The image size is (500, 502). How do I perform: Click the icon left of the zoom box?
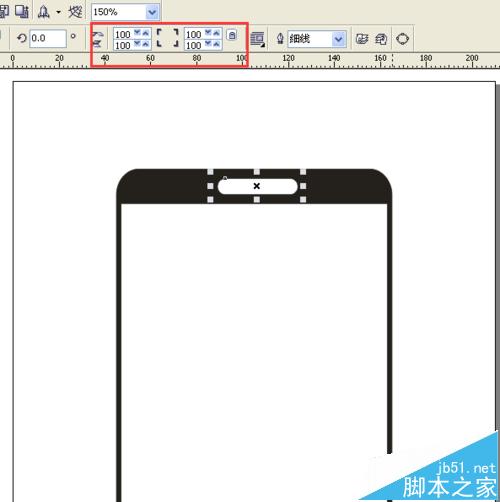pos(75,12)
